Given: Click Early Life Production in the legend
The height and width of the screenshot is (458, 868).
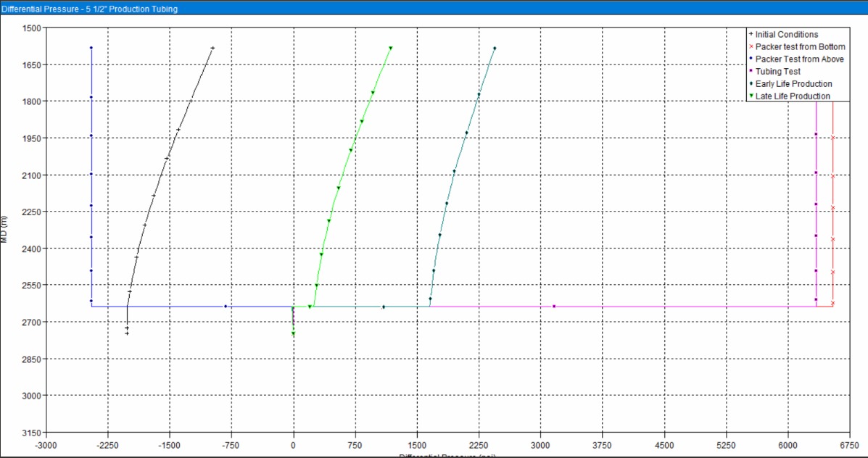Looking at the screenshot, I should point(793,84).
